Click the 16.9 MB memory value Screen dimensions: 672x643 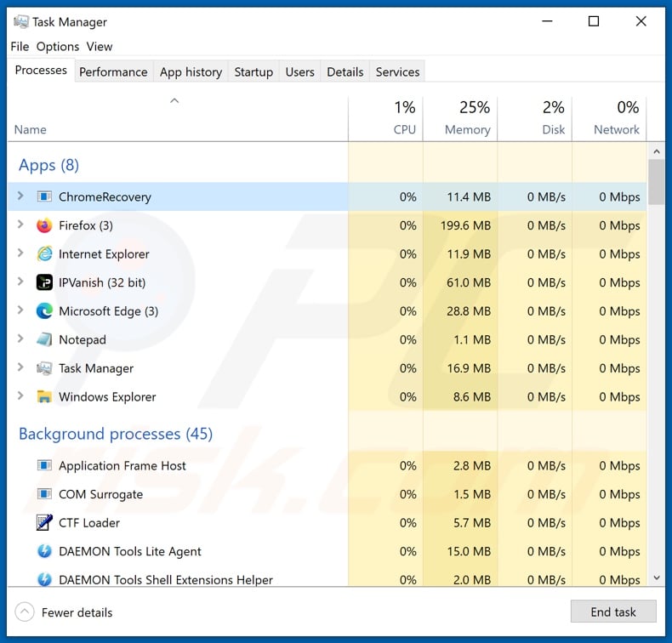click(469, 368)
